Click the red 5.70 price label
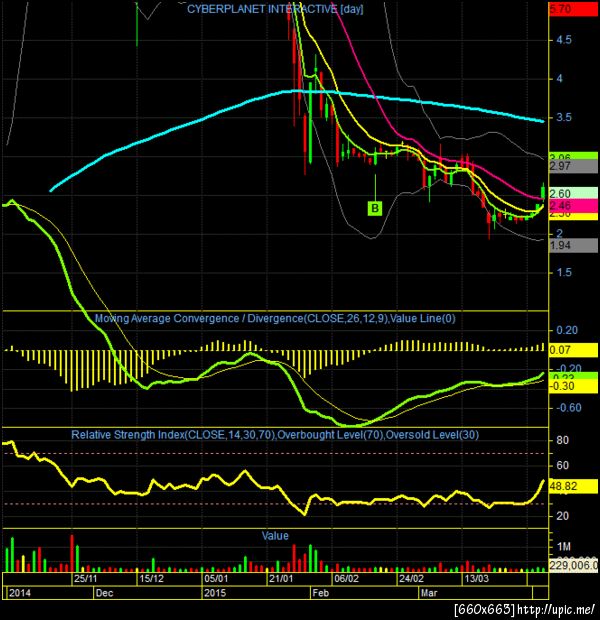Viewport: 600px width, 620px height. click(573, 9)
